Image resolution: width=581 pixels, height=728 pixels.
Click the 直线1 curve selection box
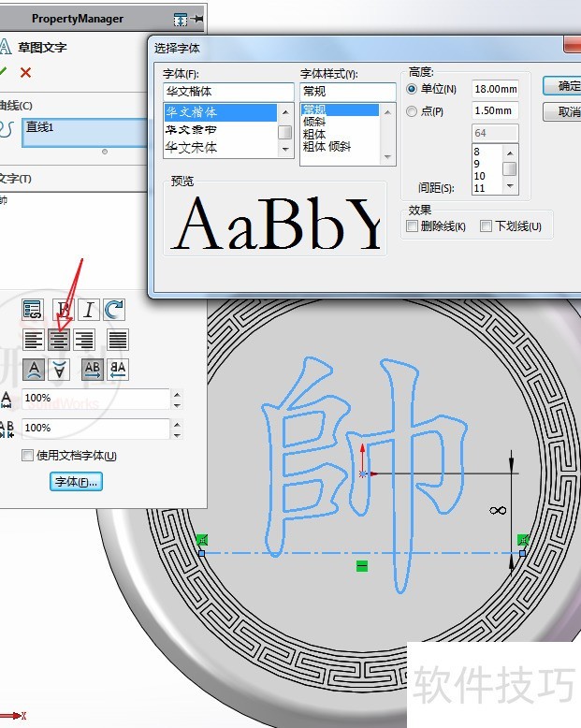(85, 133)
